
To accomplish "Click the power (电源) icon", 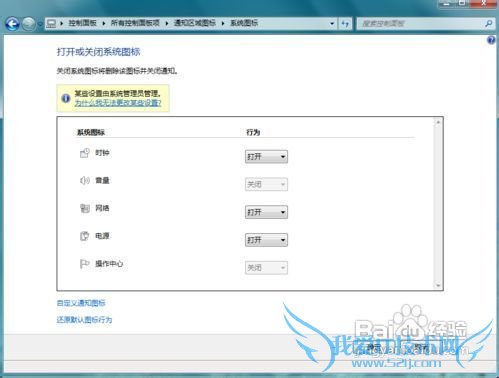I will tap(85, 236).
